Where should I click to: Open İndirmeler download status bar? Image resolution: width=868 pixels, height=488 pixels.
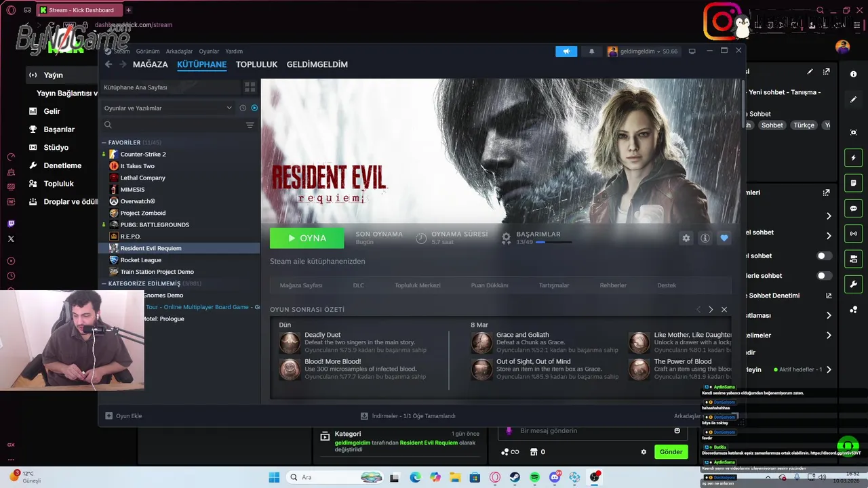(408, 416)
